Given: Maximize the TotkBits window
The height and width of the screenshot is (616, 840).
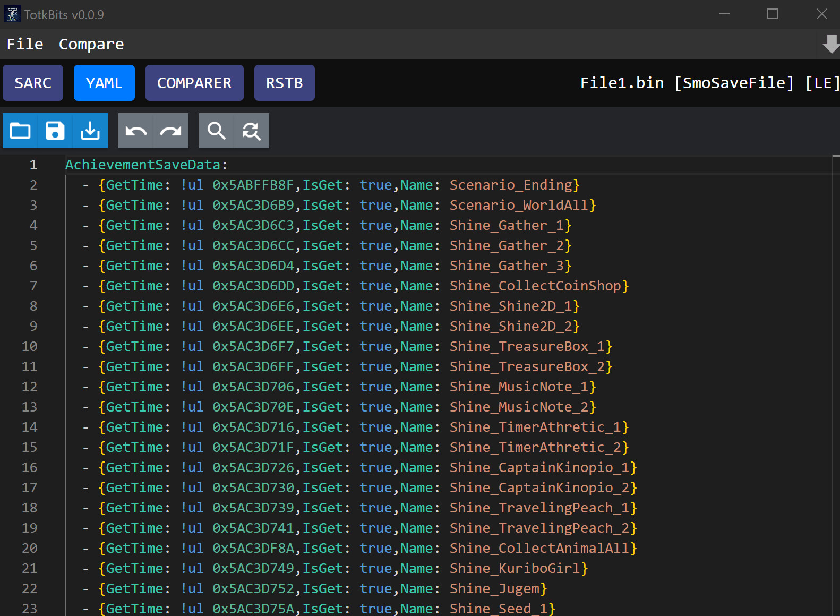Looking at the screenshot, I should (773, 14).
